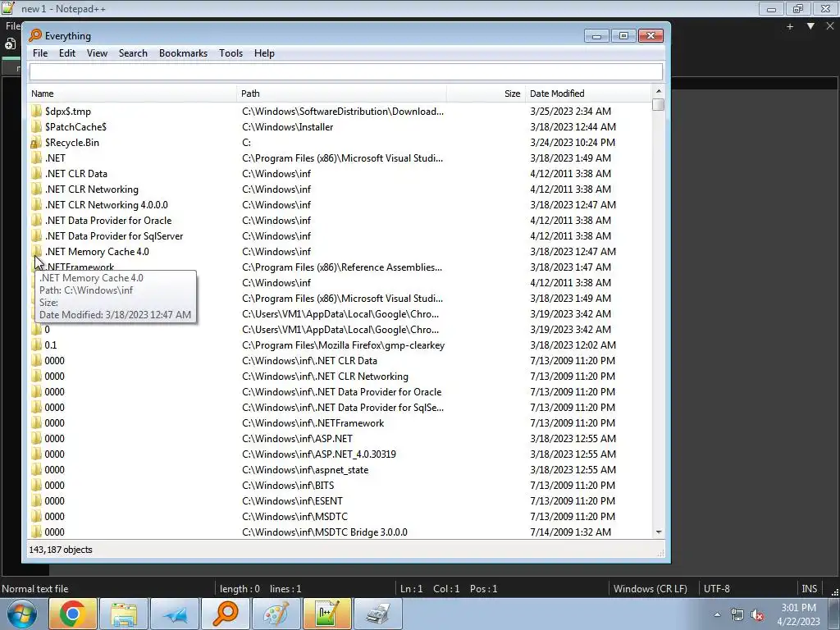This screenshot has height=630, width=840.
Task: Maximize the Everything window
Action: point(623,36)
